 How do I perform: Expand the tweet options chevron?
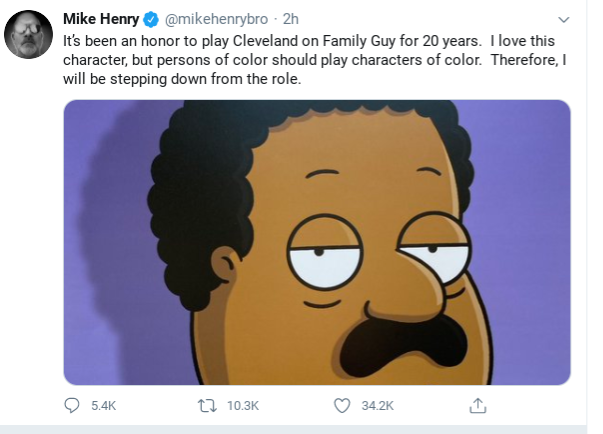click(x=563, y=19)
